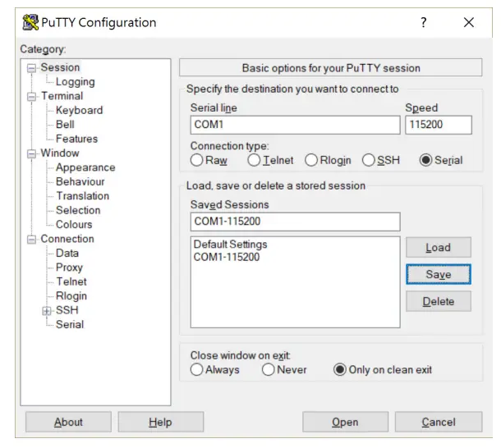Open the Logging category
The image size is (501, 448).
(75, 82)
